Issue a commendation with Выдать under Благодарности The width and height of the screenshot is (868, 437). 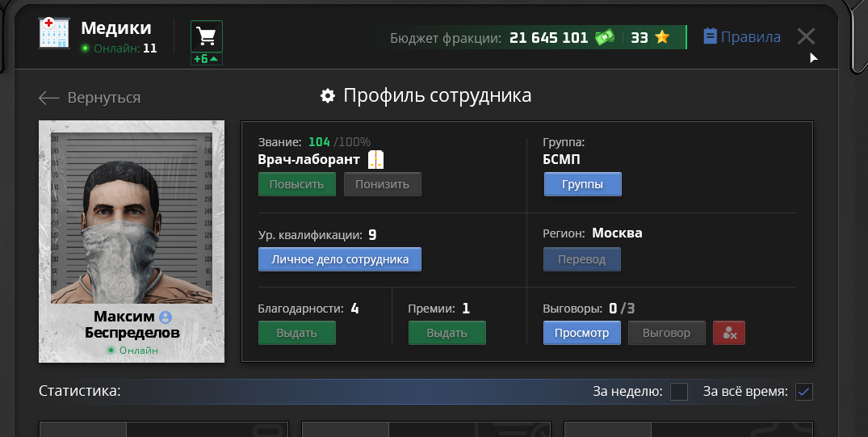296,333
